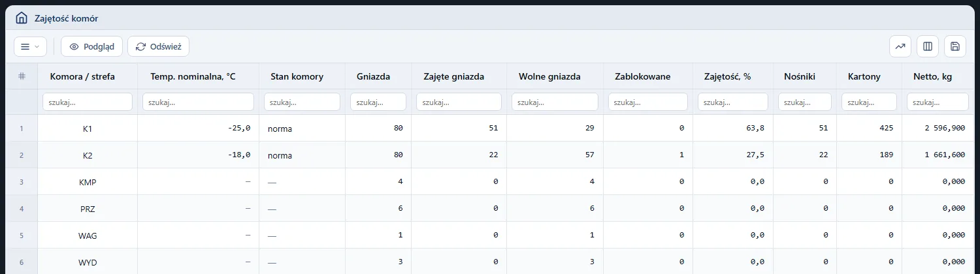The height and width of the screenshot is (274, 980).
Task: Click the 2 596,900 net weight cell
Action: coord(938,129)
